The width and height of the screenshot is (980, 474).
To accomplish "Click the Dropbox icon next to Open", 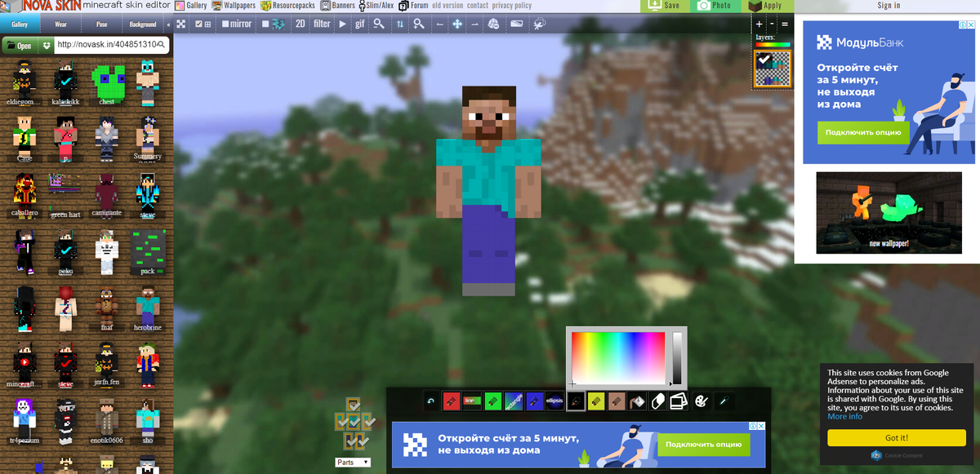I will [46, 46].
